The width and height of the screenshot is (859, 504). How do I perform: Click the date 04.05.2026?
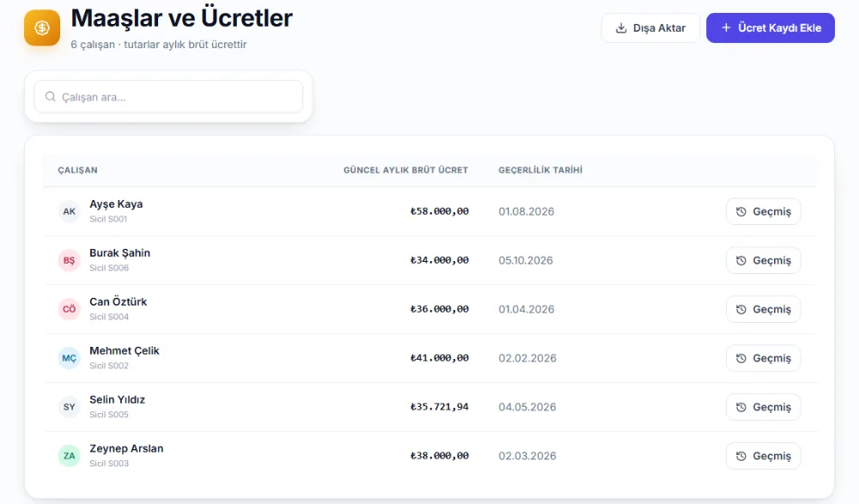(x=527, y=407)
